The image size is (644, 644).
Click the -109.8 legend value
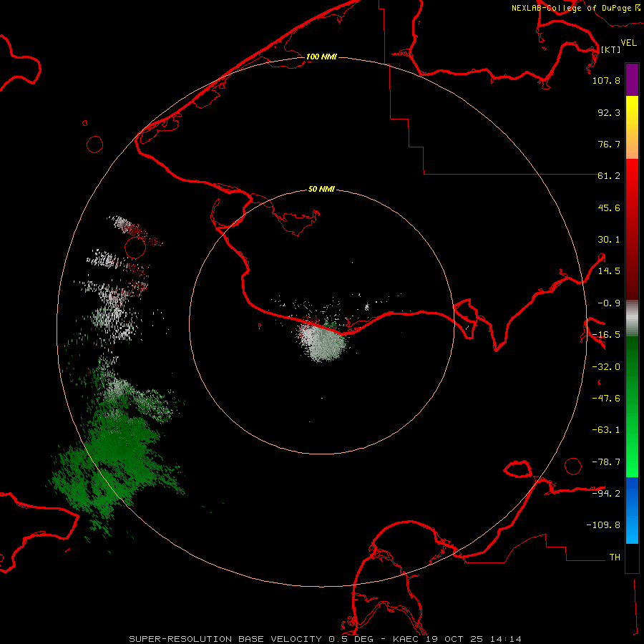coord(603,525)
